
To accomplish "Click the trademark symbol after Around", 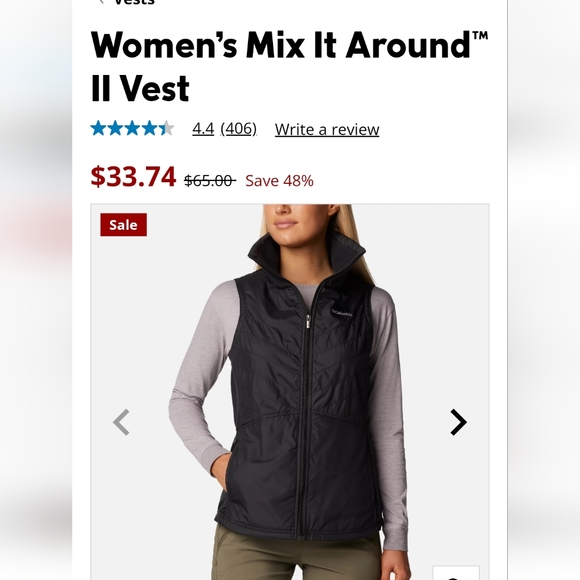I will point(480,36).
